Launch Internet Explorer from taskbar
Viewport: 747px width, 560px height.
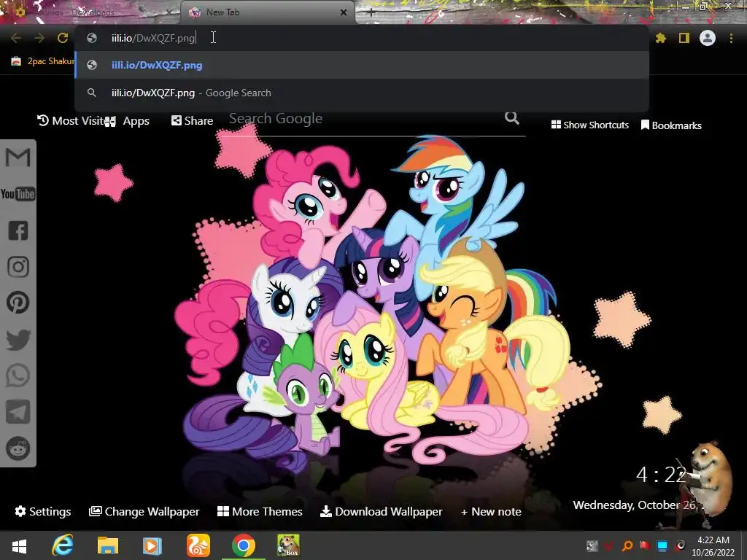point(63,545)
